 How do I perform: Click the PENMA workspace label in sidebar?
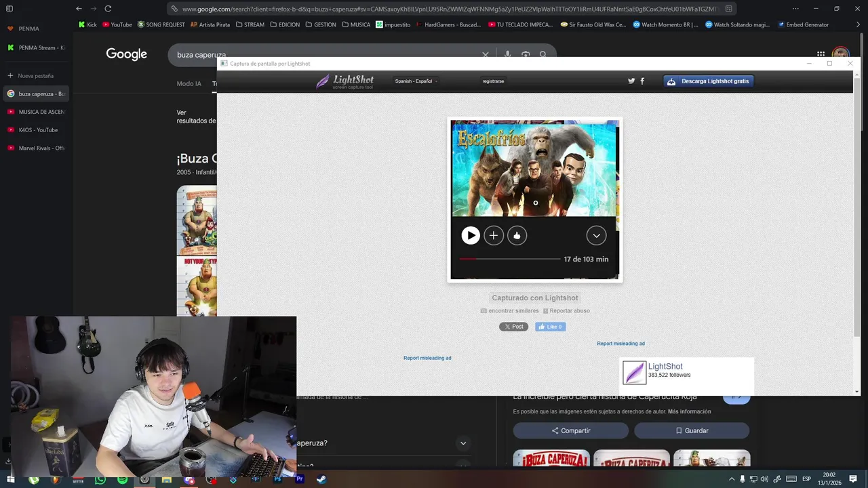pyautogui.click(x=28, y=28)
